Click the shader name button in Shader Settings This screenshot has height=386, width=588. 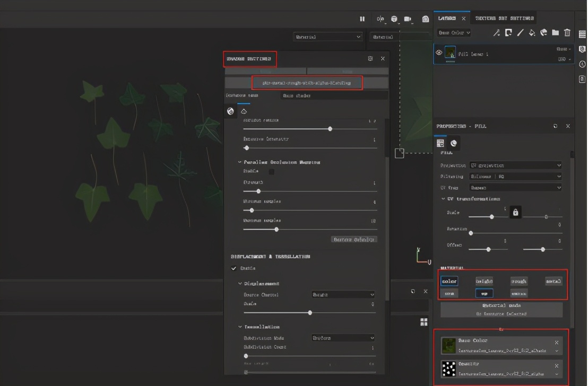[x=307, y=83]
